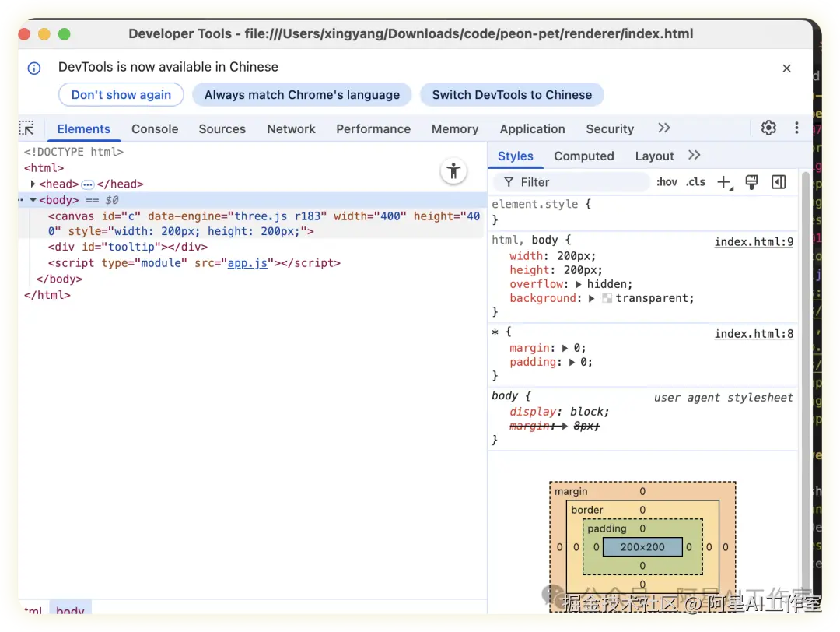The width and height of the screenshot is (840, 632).
Task: Switch to the Console tab
Action: click(x=155, y=129)
